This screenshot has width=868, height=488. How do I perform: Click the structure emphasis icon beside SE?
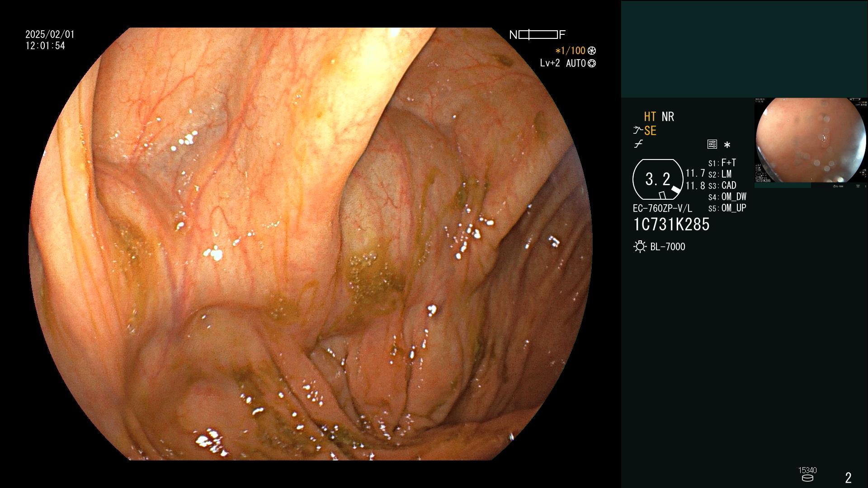(x=638, y=131)
